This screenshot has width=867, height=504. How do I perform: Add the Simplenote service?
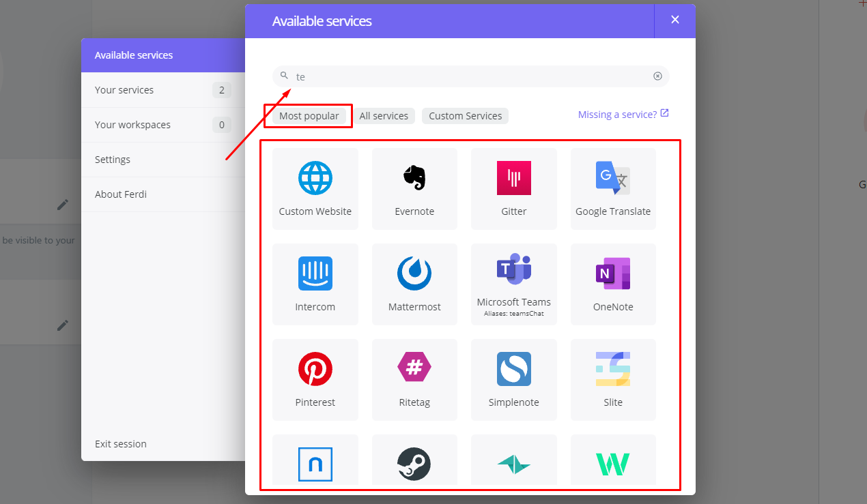[514, 380]
